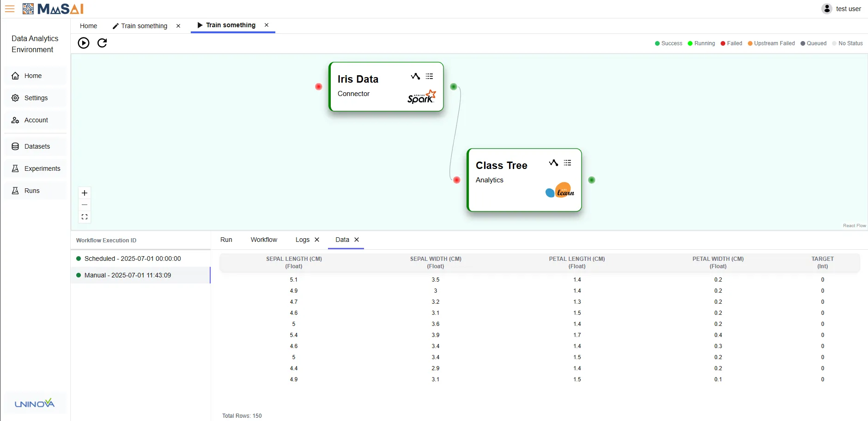868x421 pixels.
Task: Select the Class Tree Analytics node
Action: click(x=524, y=180)
